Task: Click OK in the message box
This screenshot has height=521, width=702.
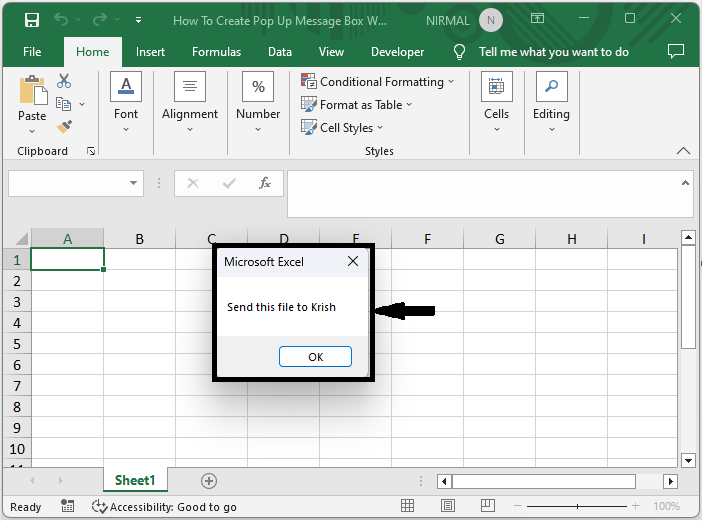Action: (315, 357)
